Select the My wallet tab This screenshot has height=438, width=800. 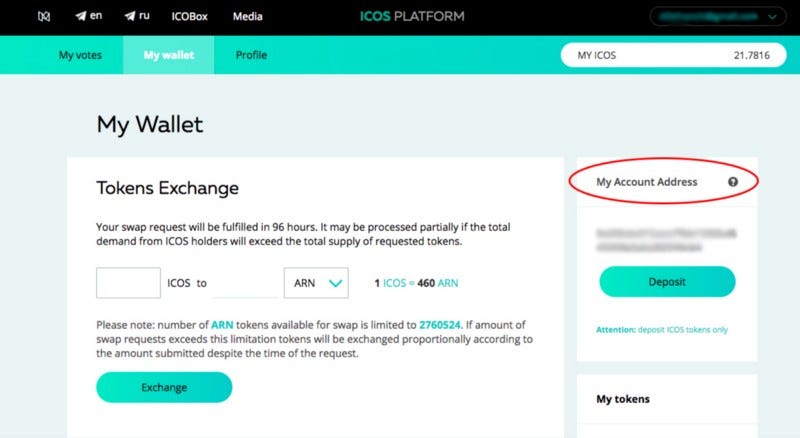click(169, 55)
